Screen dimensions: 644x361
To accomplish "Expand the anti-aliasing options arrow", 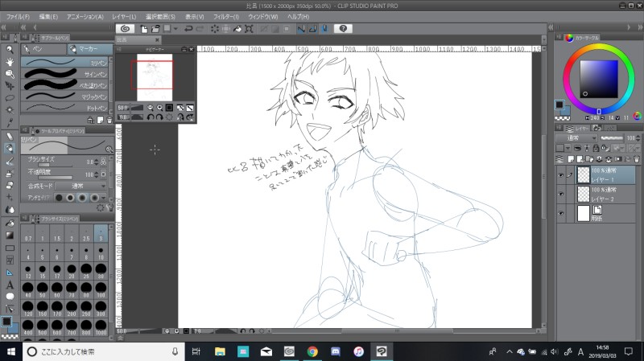I will point(103,198).
